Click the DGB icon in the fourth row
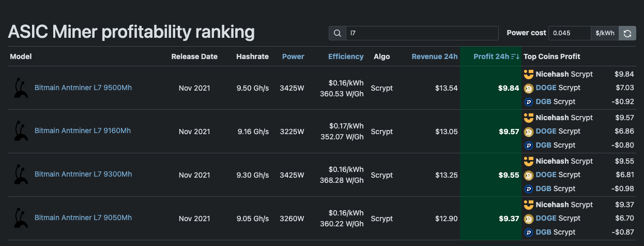The image size is (644, 246). tap(528, 232)
